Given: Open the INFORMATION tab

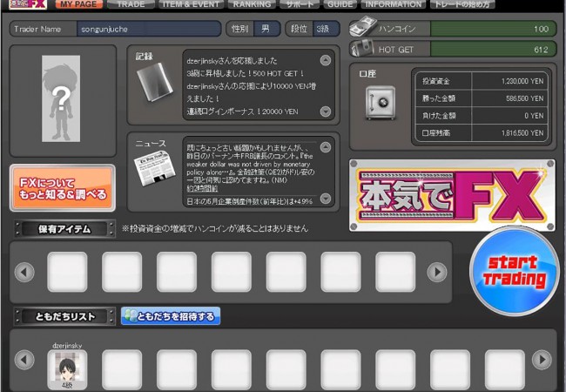Looking at the screenshot, I should [x=394, y=4].
